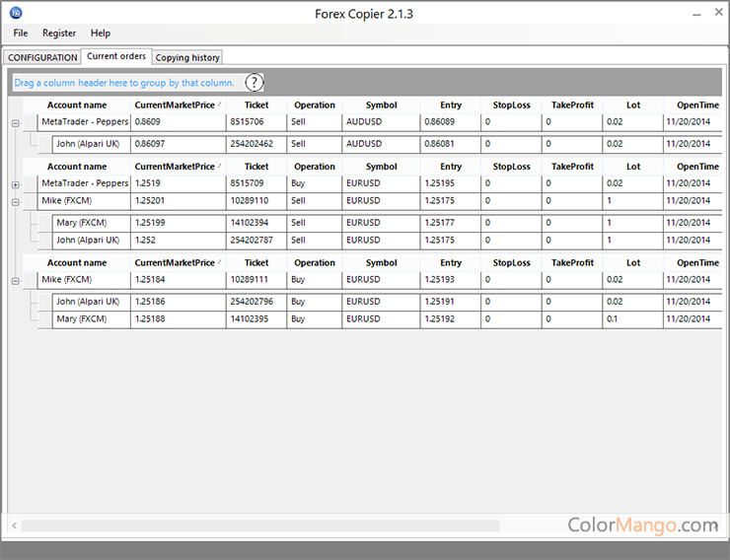Screen dimensions: 730x560
Task: Click entry price cell 1.25191
Action: tap(451, 302)
